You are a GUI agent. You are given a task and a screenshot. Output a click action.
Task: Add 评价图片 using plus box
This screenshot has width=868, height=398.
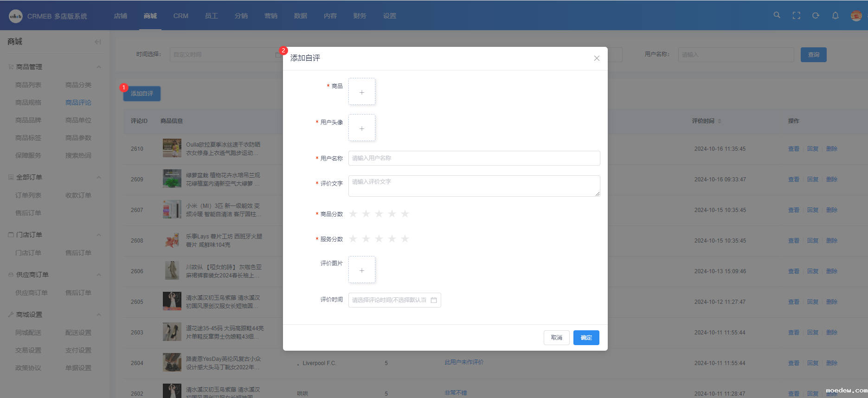(x=362, y=270)
